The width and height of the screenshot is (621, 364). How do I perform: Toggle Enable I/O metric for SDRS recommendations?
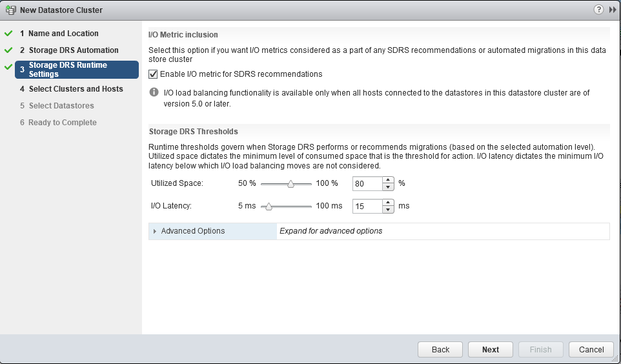pyautogui.click(x=153, y=74)
